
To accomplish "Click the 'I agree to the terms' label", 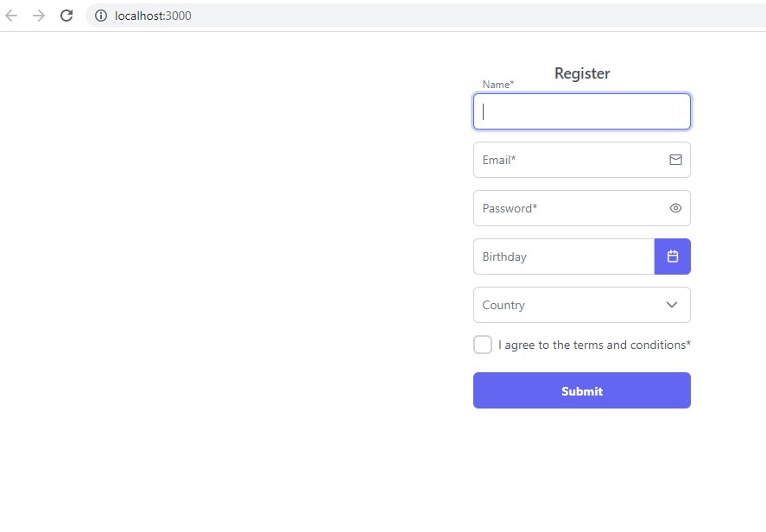I will pos(594,345).
